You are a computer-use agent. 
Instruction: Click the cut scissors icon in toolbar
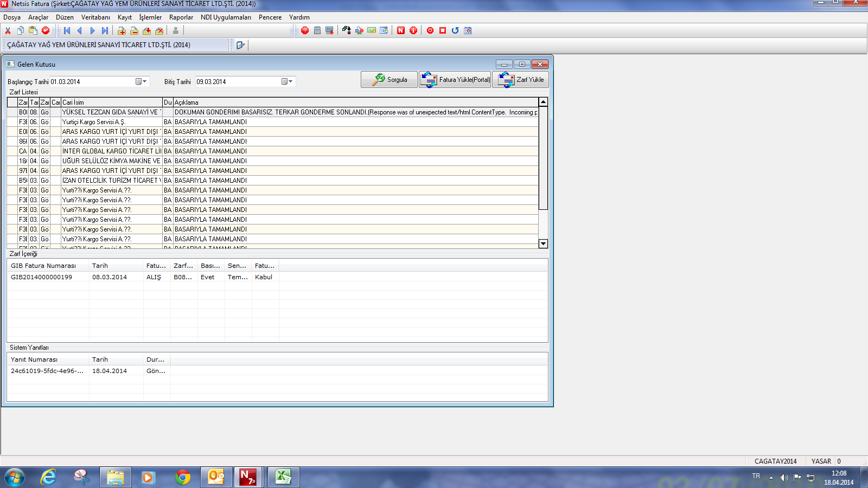point(8,30)
